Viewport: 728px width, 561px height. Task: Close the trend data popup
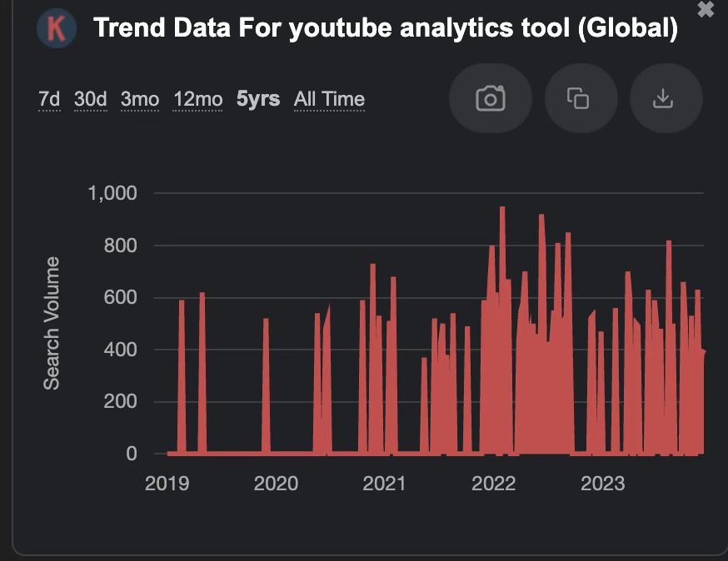pyautogui.click(x=706, y=9)
